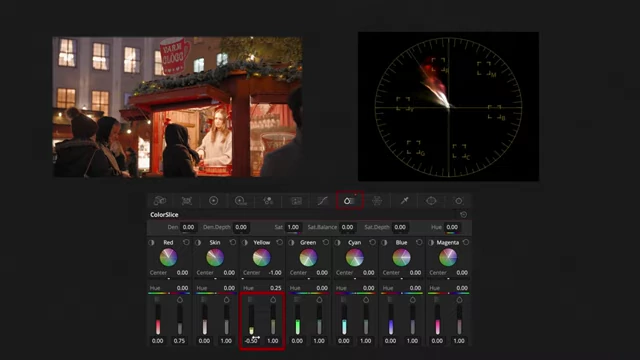This screenshot has height=360, width=640.
Task: Reset the Cyan slice
Action: tap(373, 242)
